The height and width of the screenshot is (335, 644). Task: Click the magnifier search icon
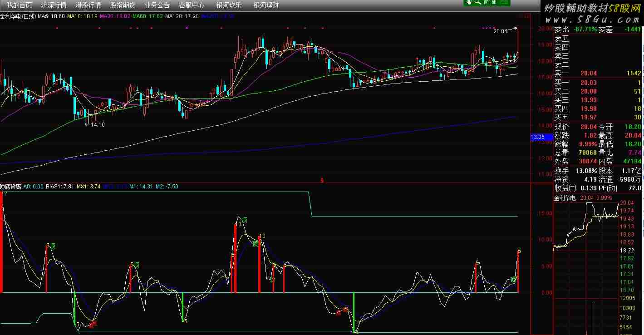(477, 2)
